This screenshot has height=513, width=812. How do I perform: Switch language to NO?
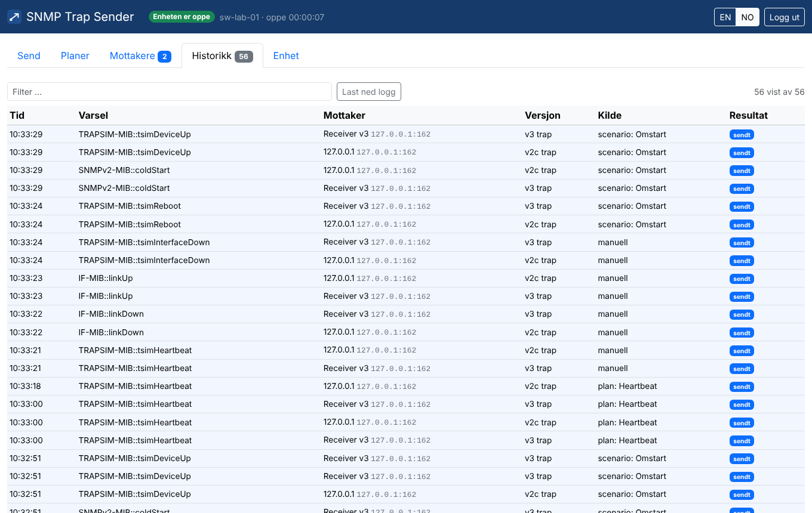tap(748, 17)
